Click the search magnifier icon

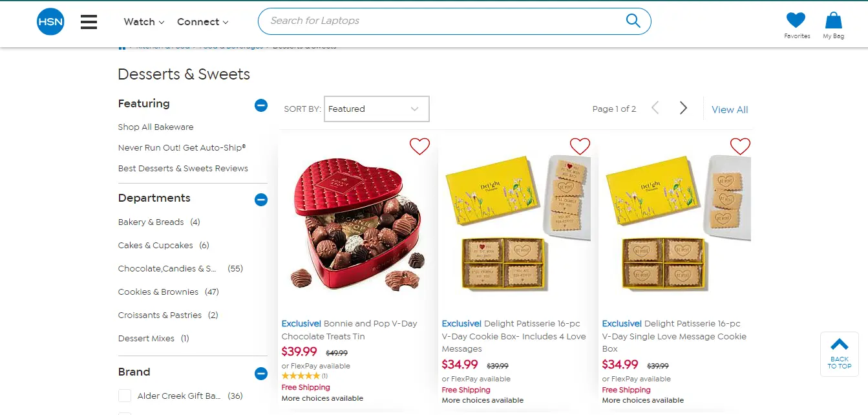coord(633,21)
